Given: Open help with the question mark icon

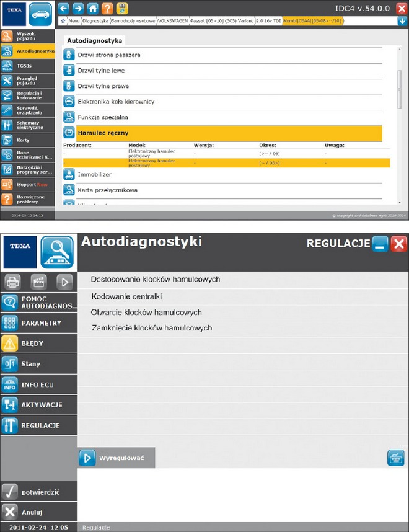Looking at the screenshot, I should tap(107, 8).
